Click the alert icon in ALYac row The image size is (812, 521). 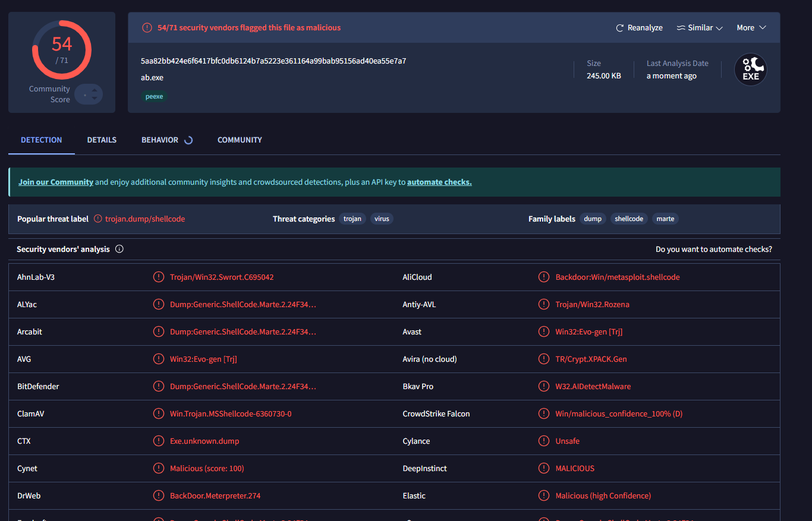click(159, 304)
